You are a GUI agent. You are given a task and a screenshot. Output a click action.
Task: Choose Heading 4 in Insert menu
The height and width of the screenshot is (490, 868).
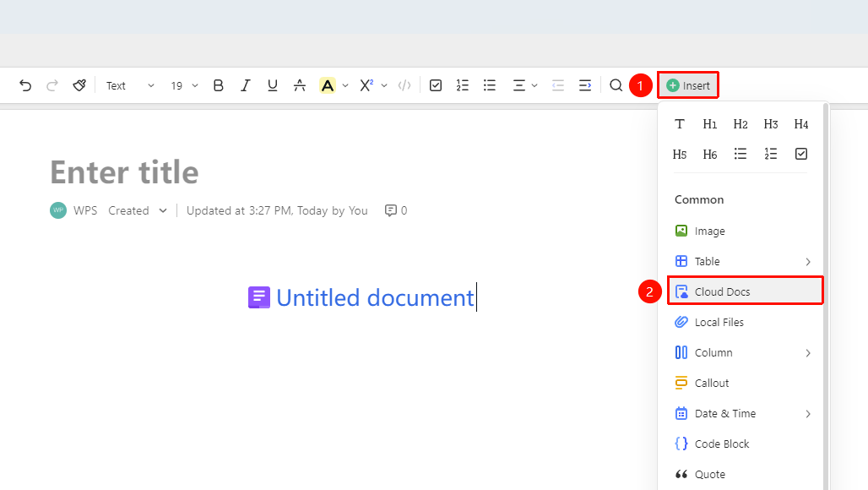(801, 124)
